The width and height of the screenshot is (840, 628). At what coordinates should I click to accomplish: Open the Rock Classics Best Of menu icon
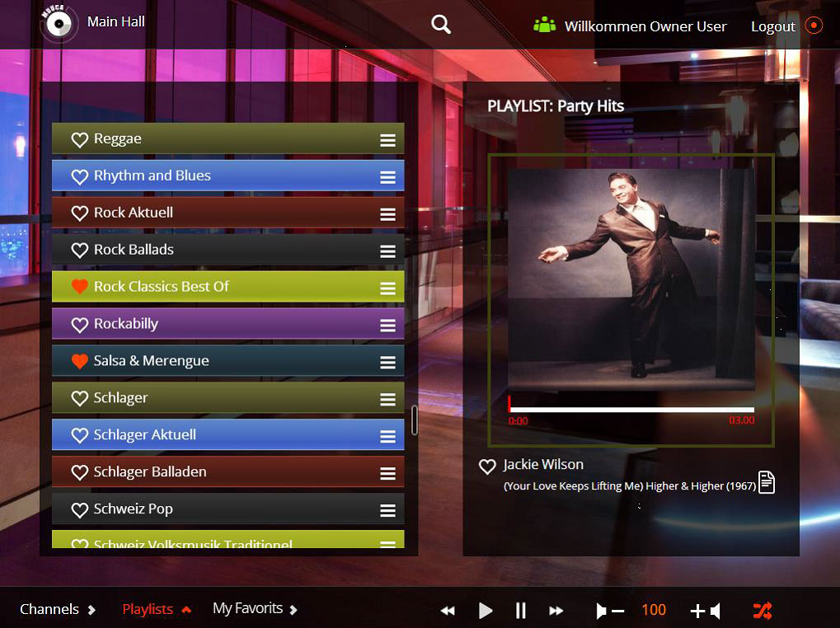388,288
